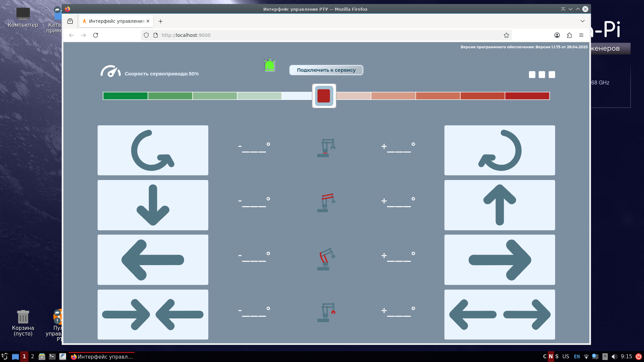Click the large up arrow button
This screenshot has width=644, height=362.
click(499, 205)
